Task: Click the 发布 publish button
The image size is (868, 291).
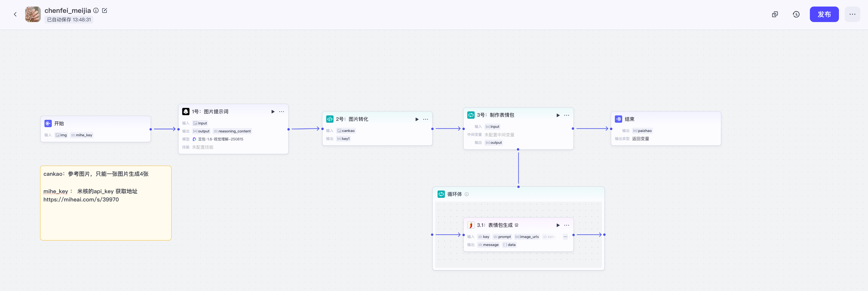Action: coord(824,14)
